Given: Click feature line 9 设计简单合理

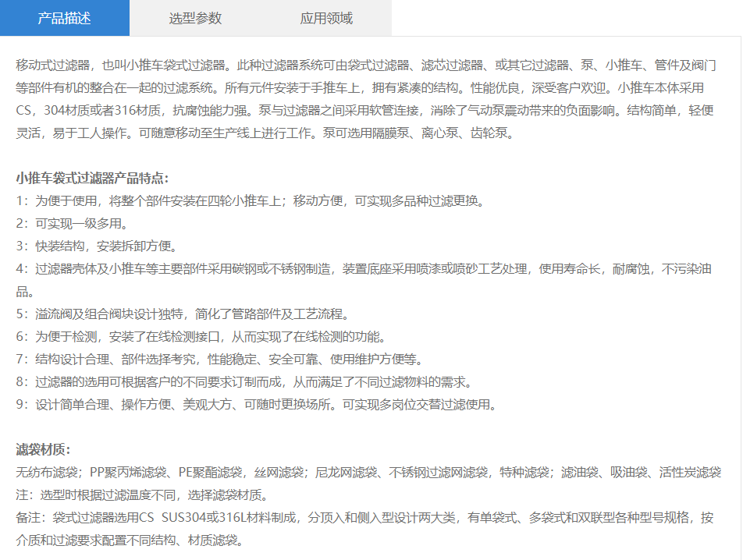Looking at the screenshot, I should 257,405.
